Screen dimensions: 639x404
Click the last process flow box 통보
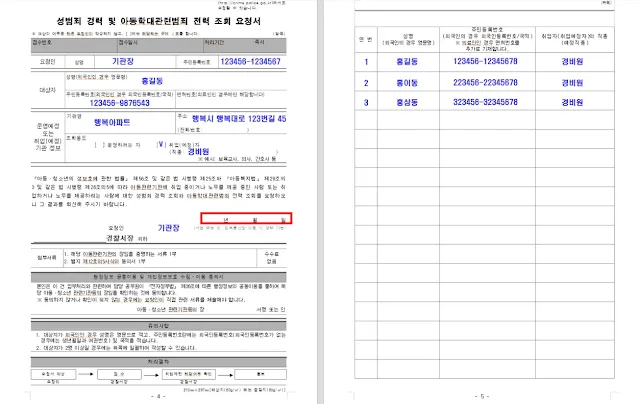260,374
